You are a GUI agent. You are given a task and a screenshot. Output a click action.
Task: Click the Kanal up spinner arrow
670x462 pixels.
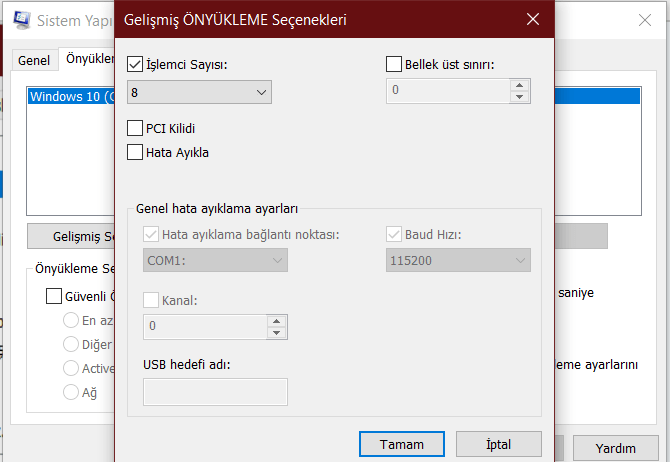pos(275,321)
